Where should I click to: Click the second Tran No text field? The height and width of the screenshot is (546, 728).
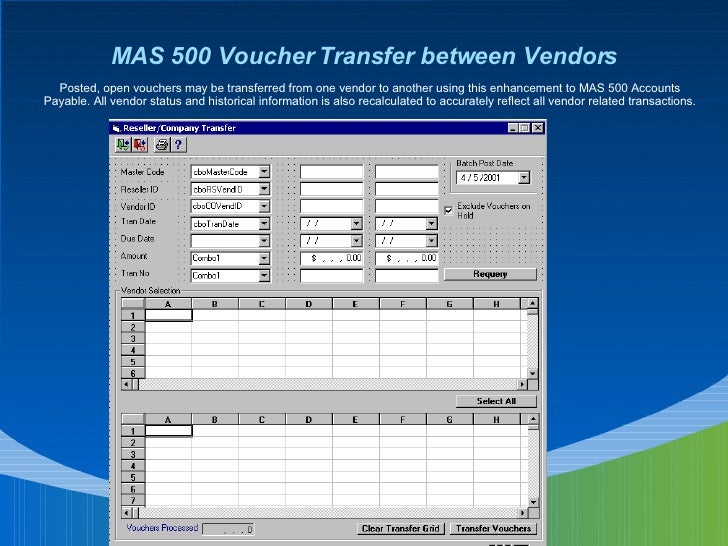pos(407,276)
